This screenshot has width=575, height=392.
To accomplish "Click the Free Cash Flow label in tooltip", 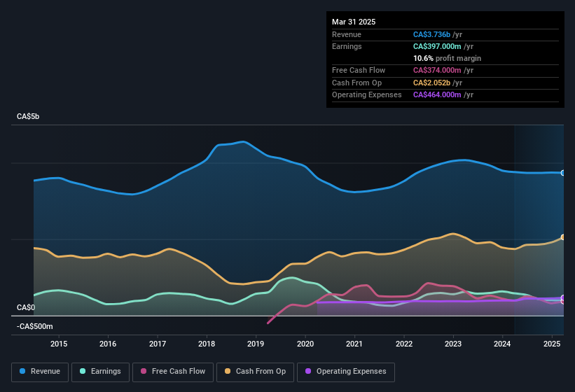I will [x=359, y=70].
